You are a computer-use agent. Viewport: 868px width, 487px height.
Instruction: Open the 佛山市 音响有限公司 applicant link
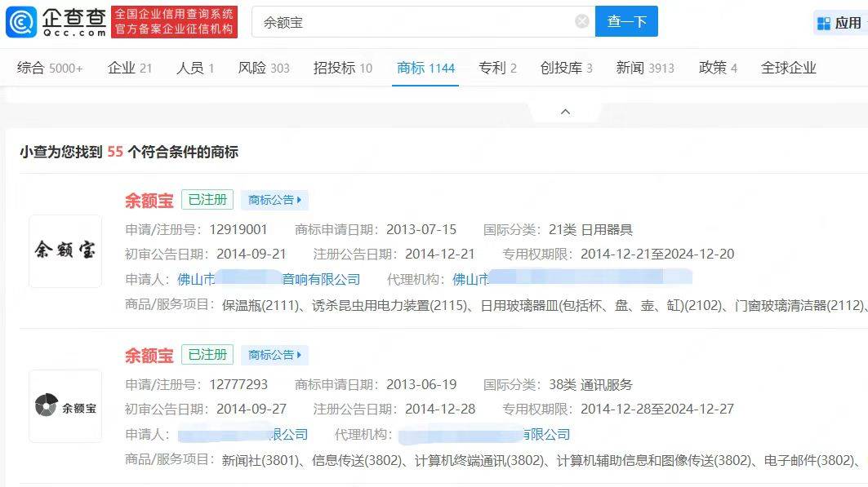pyautogui.click(x=269, y=279)
